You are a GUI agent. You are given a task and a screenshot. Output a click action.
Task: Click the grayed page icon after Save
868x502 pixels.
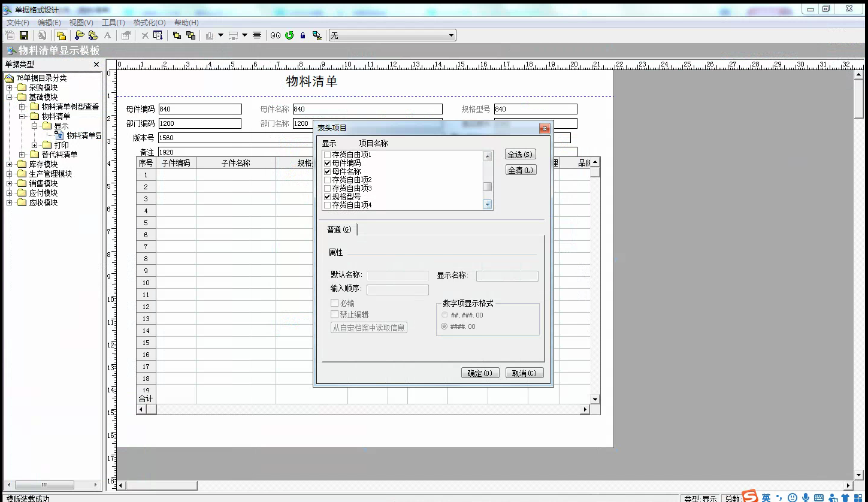click(42, 35)
